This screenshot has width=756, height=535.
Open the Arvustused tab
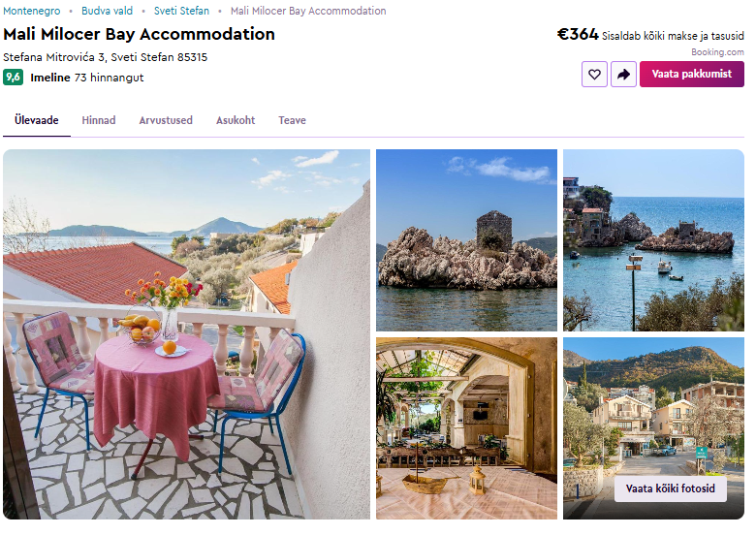(x=166, y=120)
